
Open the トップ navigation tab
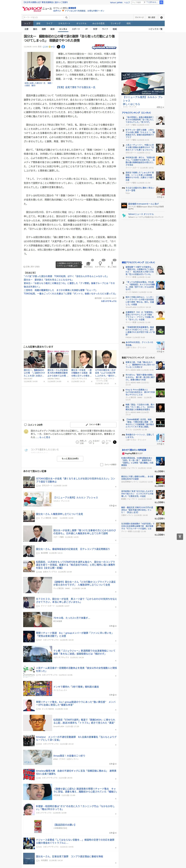(27, 24)
